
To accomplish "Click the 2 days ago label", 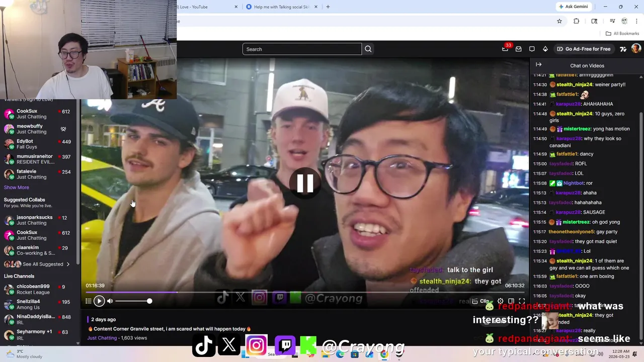I will click(x=104, y=319).
